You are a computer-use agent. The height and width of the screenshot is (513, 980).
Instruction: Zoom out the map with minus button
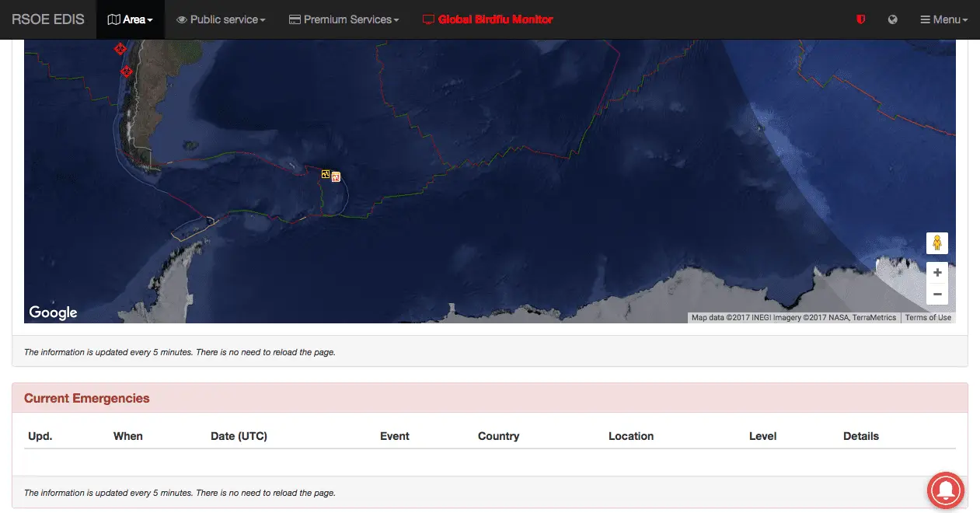937,295
